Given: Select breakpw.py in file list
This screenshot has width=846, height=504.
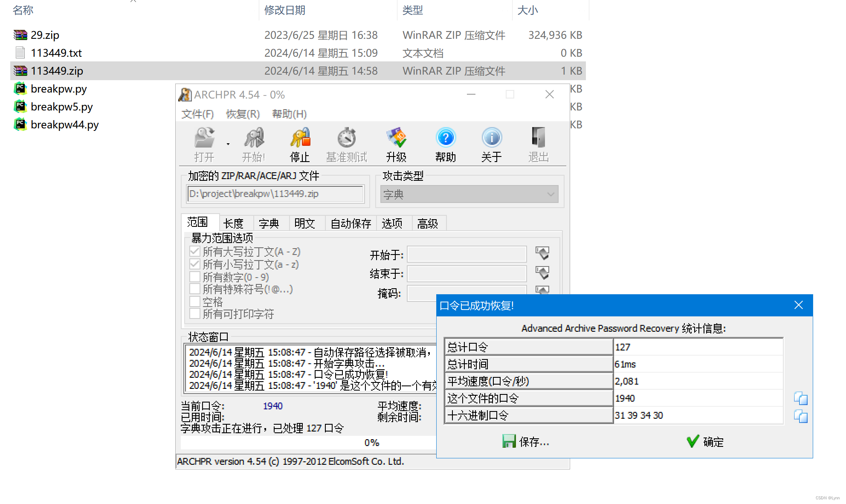Looking at the screenshot, I should [x=59, y=89].
